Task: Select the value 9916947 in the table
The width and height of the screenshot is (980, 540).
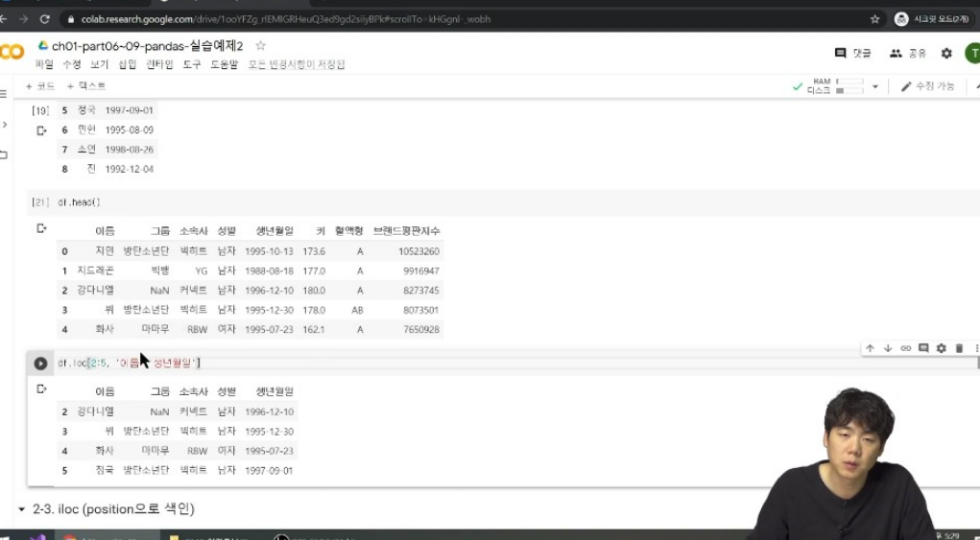Action: click(421, 270)
